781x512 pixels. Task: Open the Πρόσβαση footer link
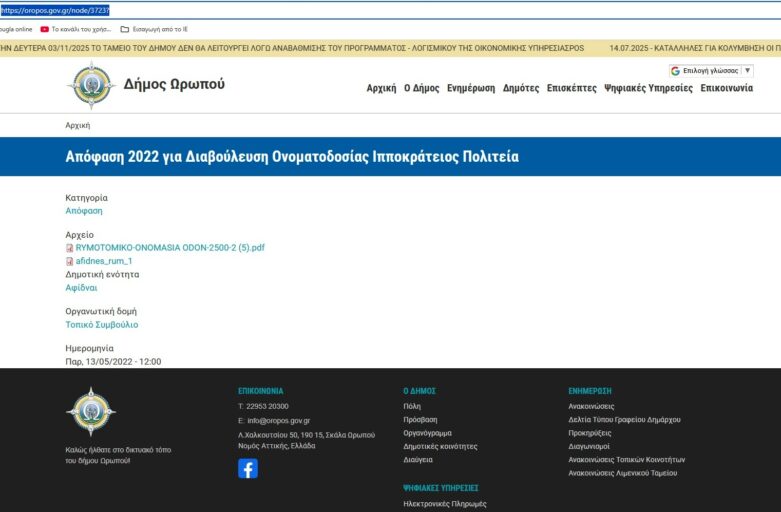pyautogui.click(x=420, y=420)
